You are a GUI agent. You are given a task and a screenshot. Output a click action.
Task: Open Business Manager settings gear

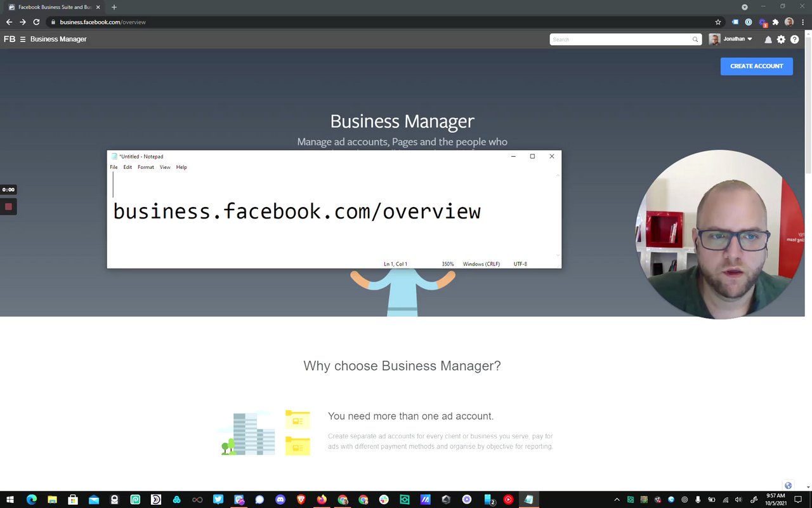(781, 39)
